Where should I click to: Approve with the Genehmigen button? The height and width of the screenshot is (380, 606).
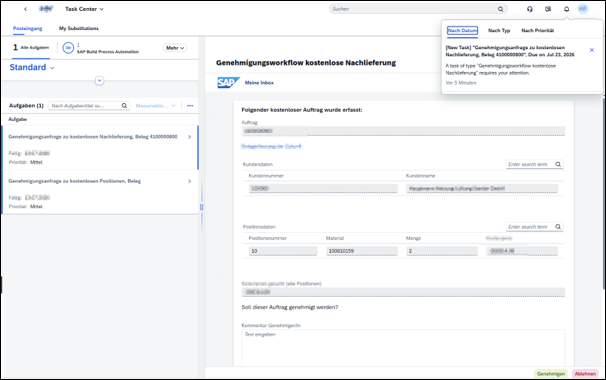click(551, 374)
